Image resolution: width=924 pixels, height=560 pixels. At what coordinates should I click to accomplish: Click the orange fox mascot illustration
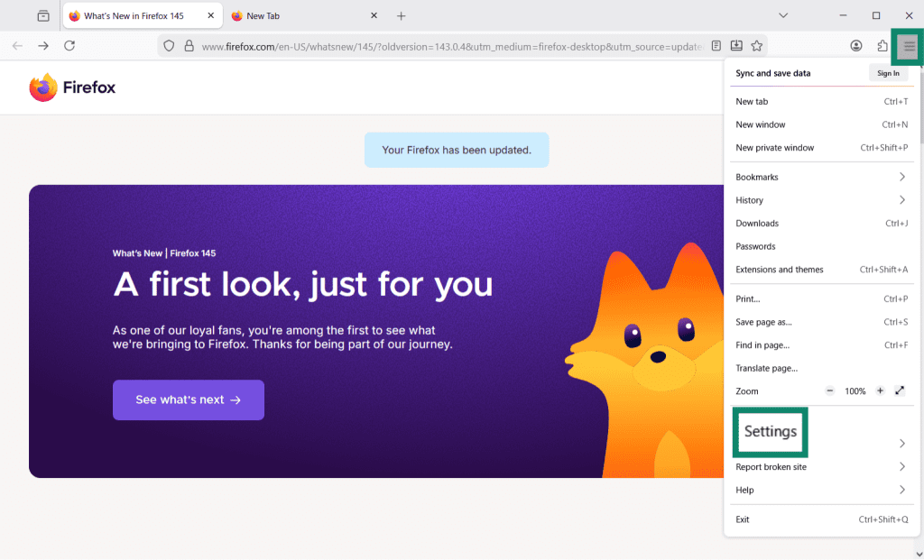point(644,359)
